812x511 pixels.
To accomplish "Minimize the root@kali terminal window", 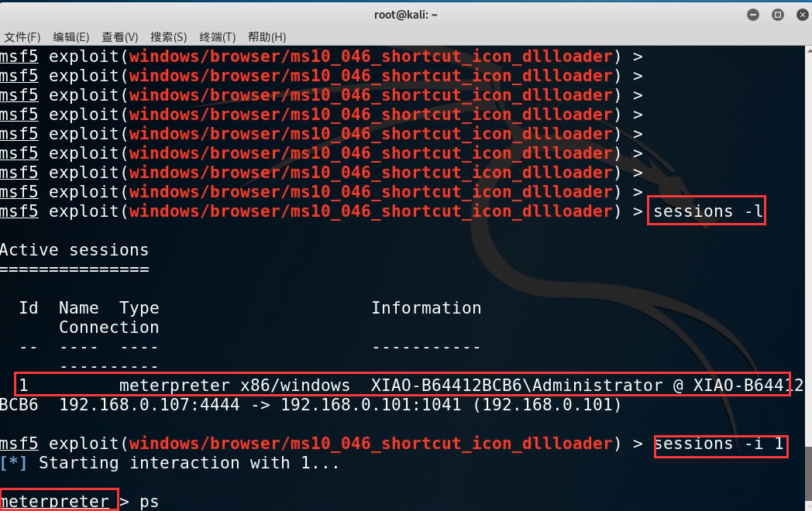I will 753,15.
